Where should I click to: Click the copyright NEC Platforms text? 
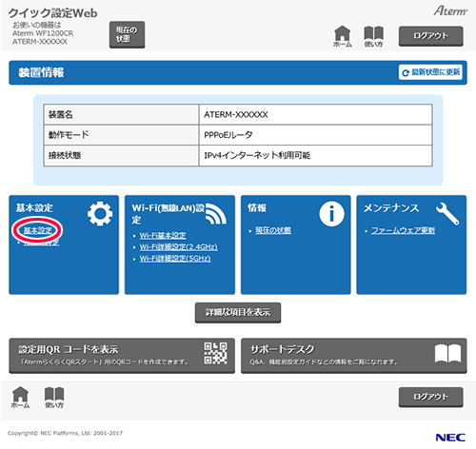65,433
